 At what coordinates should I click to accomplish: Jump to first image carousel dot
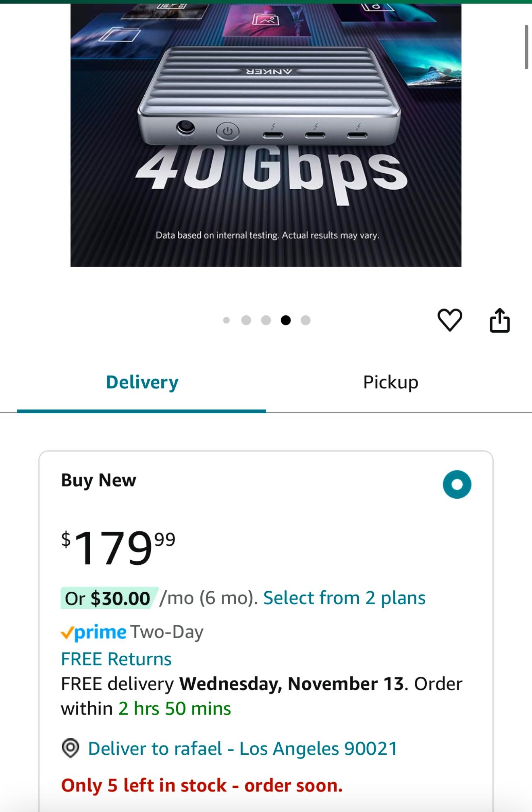[x=227, y=320]
